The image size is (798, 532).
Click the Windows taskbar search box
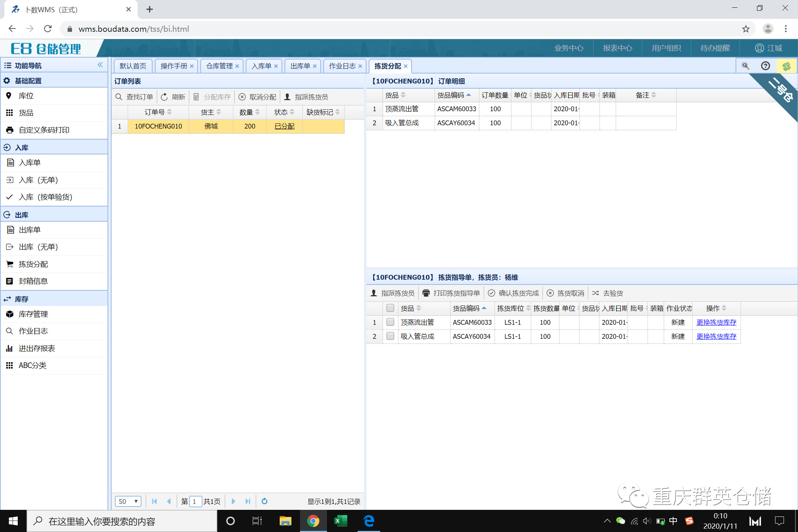click(x=122, y=521)
